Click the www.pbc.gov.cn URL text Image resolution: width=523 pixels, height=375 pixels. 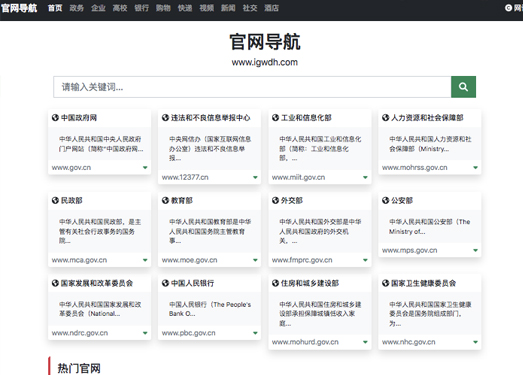pos(188,333)
